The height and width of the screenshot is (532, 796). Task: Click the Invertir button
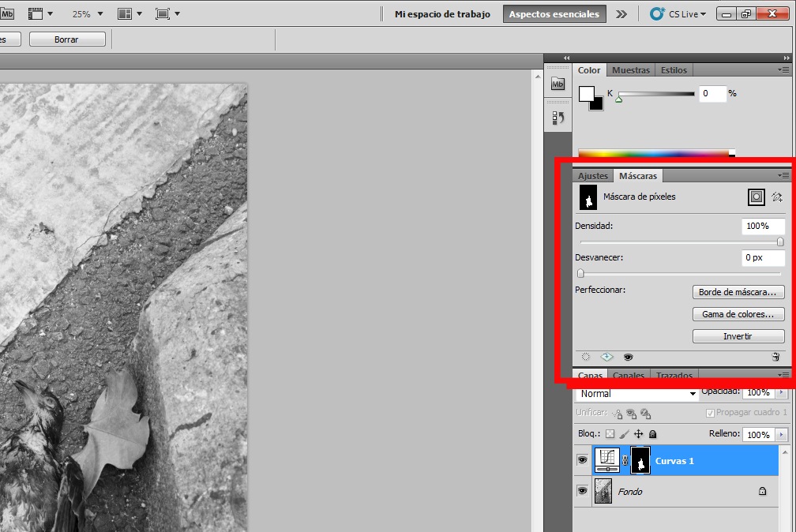[738, 336]
